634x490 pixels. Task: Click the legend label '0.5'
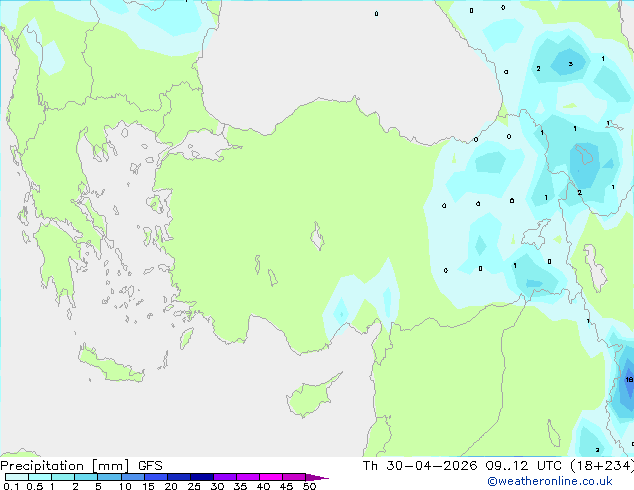click(x=34, y=486)
